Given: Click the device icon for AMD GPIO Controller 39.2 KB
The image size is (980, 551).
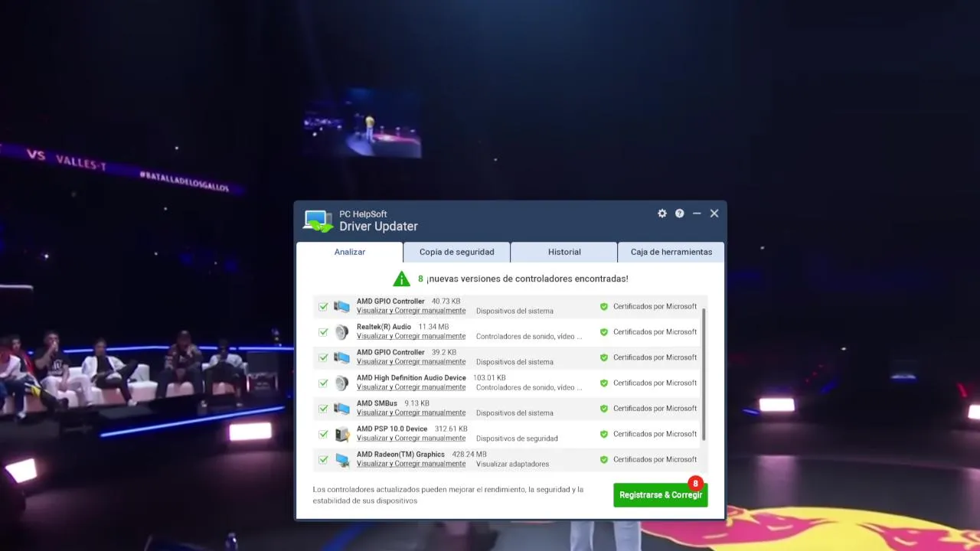Looking at the screenshot, I should click(341, 357).
